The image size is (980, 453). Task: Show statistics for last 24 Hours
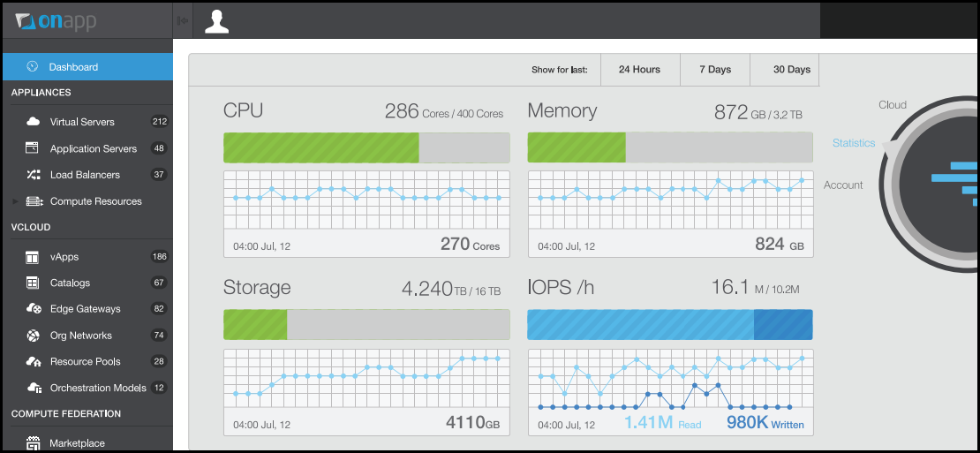(x=639, y=70)
